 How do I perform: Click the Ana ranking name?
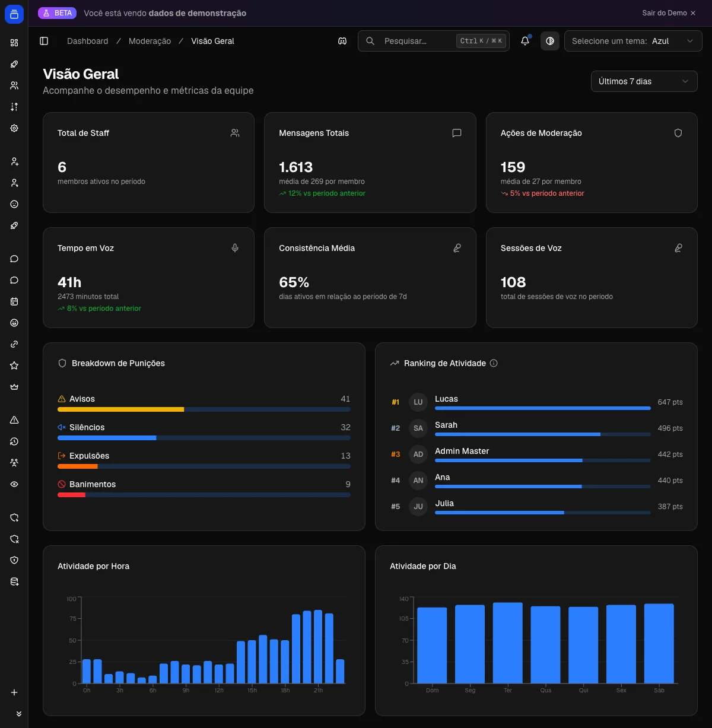[443, 477]
